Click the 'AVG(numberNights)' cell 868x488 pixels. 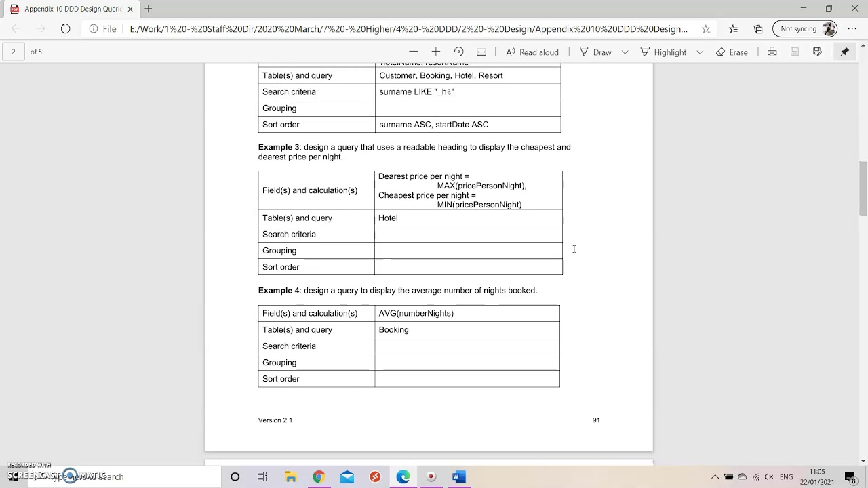point(467,313)
